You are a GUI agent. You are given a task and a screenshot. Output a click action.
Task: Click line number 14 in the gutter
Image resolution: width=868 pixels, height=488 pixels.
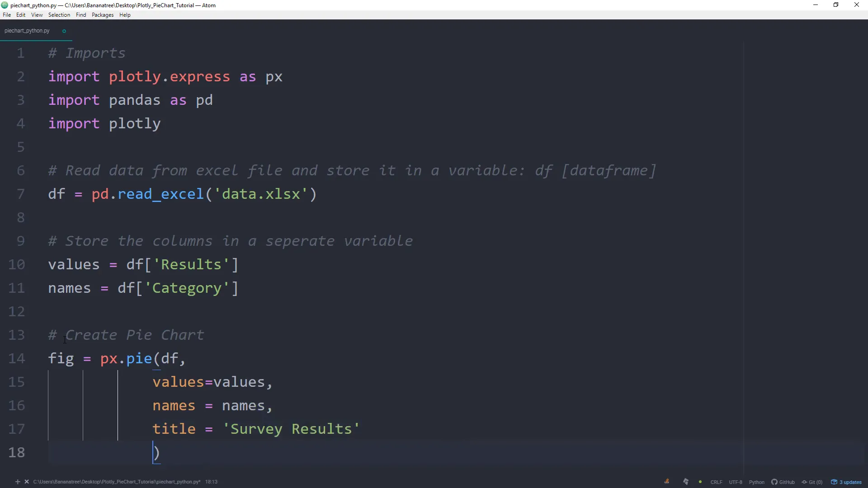click(x=17, y=359)
